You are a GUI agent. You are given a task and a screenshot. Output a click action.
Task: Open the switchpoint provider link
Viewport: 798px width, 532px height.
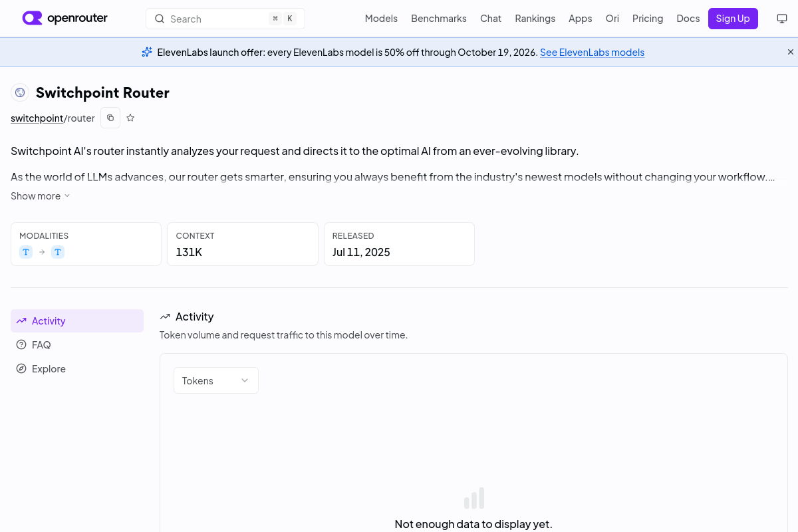(37, 118)
